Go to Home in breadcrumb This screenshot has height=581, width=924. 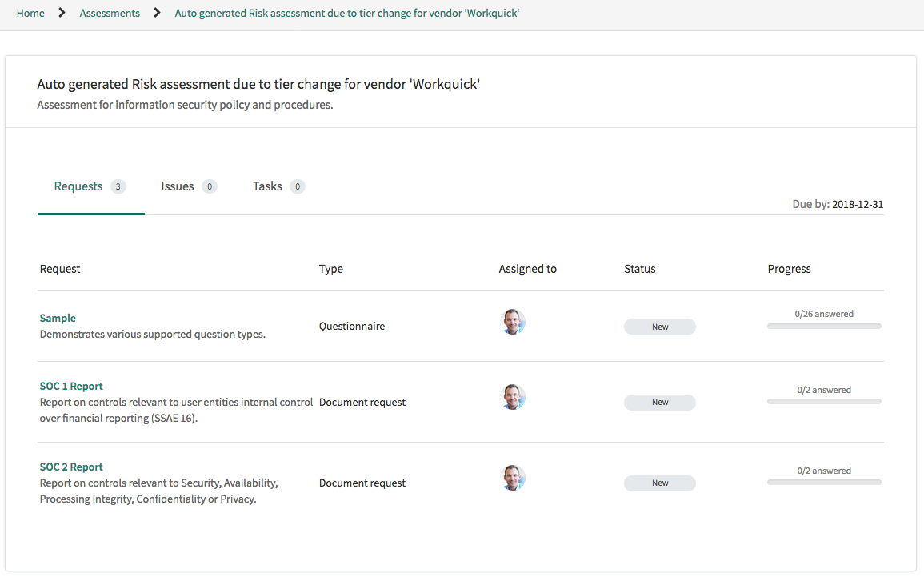(x=30, y=13)
